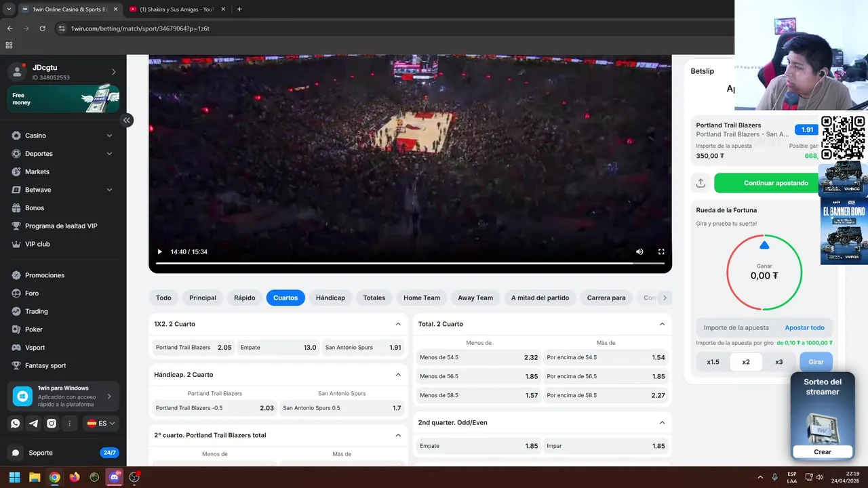
Task: Open Firefox from the taskbar
Action: 75,477
